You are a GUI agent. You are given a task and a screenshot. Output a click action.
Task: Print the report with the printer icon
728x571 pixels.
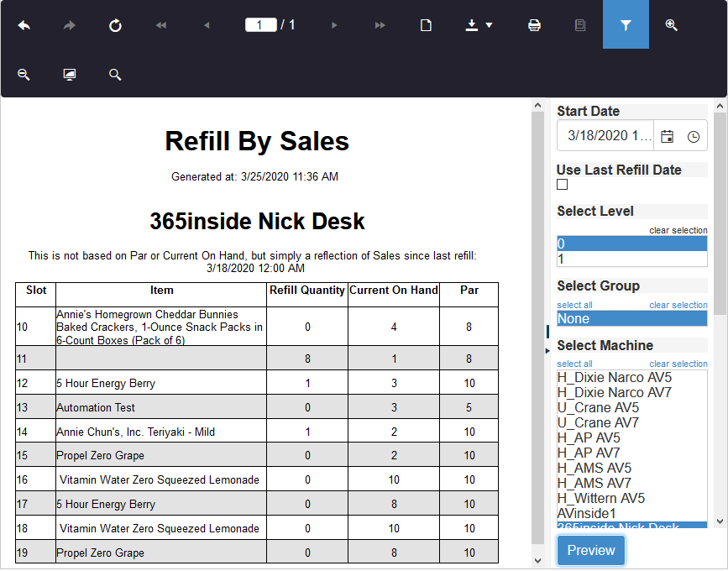534,25
